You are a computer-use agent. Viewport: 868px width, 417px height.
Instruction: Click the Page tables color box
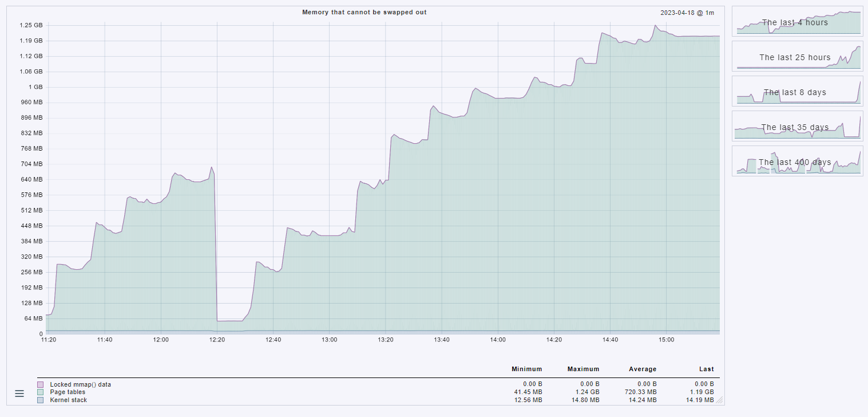[x=40, y=392]
